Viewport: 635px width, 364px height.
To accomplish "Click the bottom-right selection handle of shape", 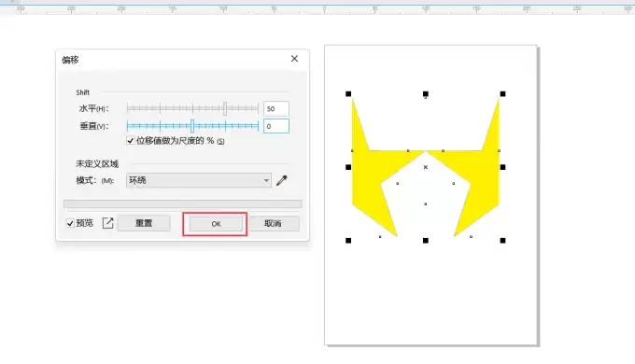I will (x=502, y=241).
